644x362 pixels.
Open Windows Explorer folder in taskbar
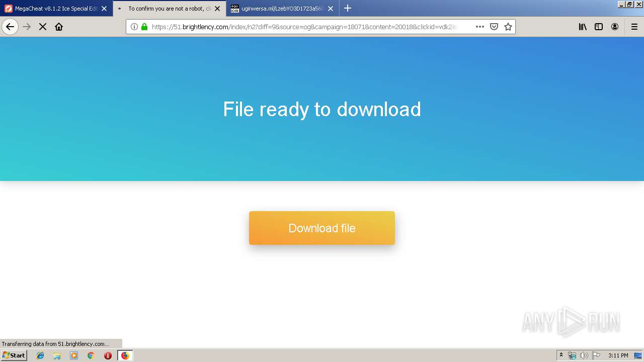click(x=57, y=355)
